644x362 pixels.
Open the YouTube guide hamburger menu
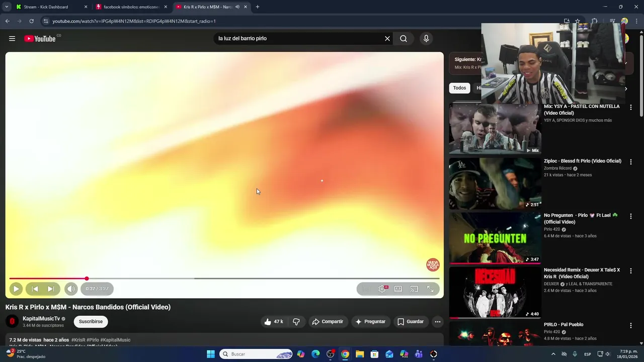12,38
